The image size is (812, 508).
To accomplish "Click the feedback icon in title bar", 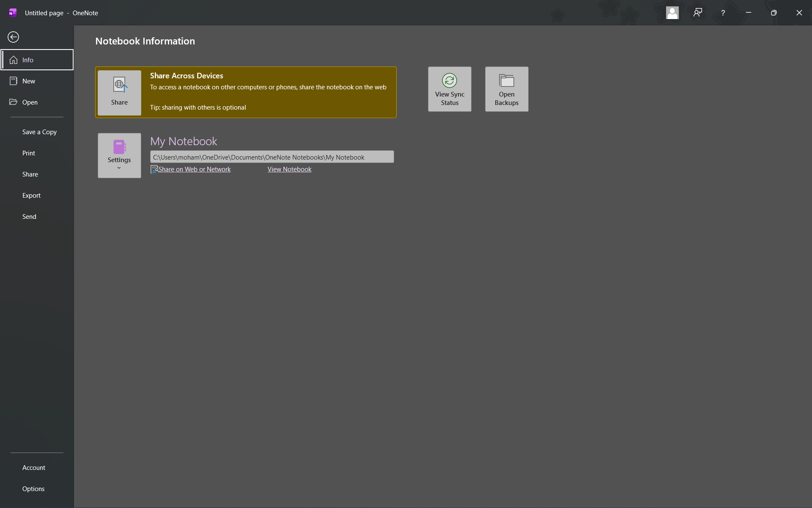I will click(698, 13).
